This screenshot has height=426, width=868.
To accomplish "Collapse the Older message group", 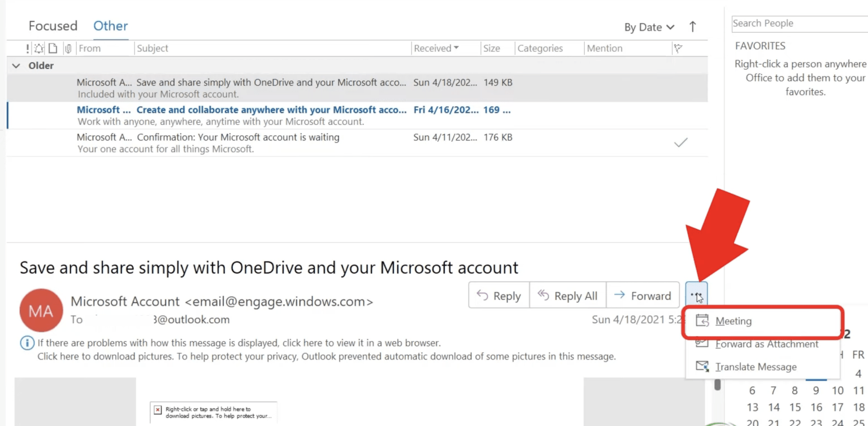I will [x=16, y=66].
